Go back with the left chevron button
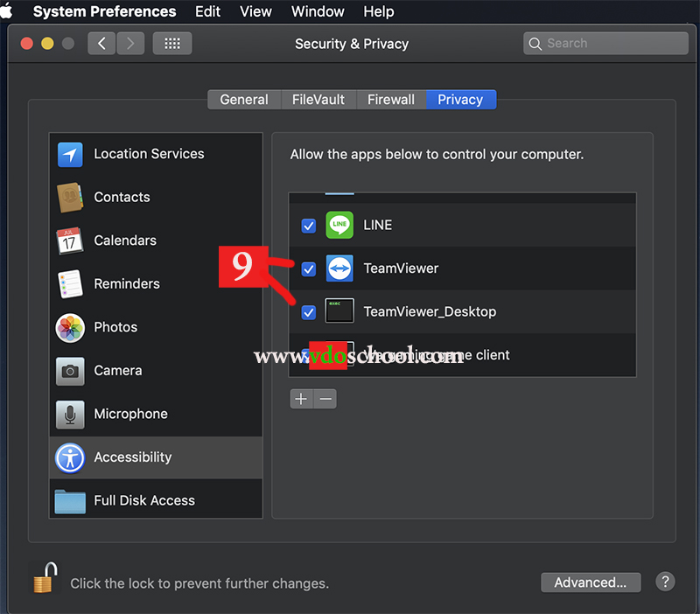The image size is (700, 614). [101, 43]
